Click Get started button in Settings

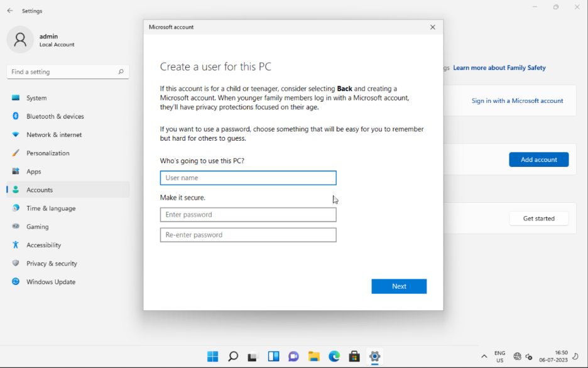539,219
